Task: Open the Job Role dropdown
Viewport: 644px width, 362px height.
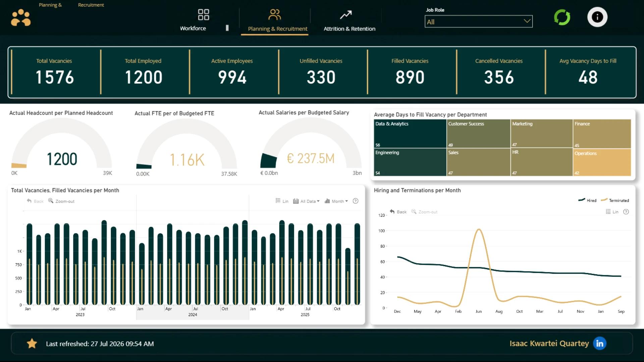Action: click(x=478, y=22)
